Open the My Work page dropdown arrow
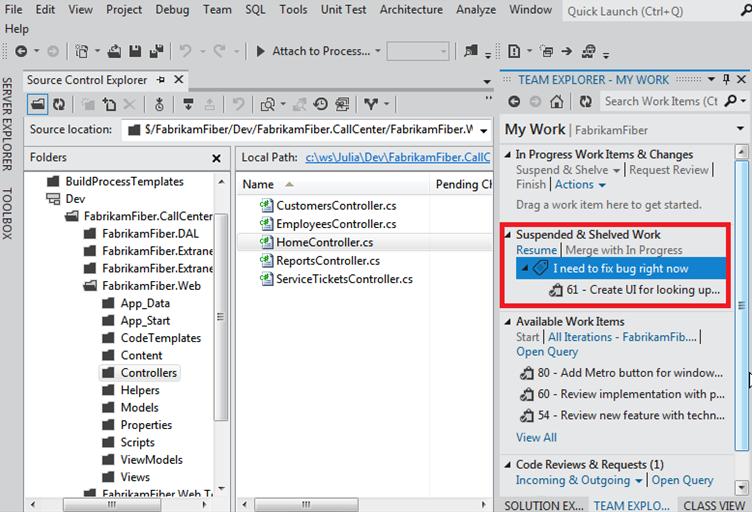Image resolution: width=752 pixels, height=512 pixels. tap(740, 128)
